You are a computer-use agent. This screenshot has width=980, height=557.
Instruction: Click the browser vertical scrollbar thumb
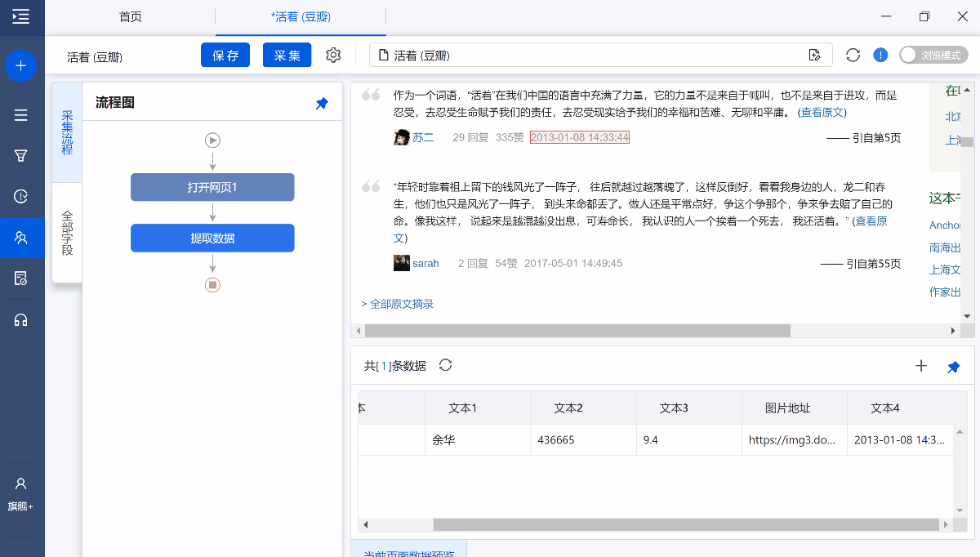click(967, 142)
